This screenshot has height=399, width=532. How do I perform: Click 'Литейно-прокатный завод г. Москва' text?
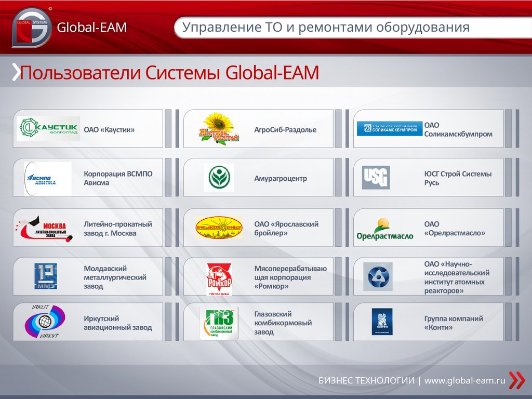[x=118, y=229]
